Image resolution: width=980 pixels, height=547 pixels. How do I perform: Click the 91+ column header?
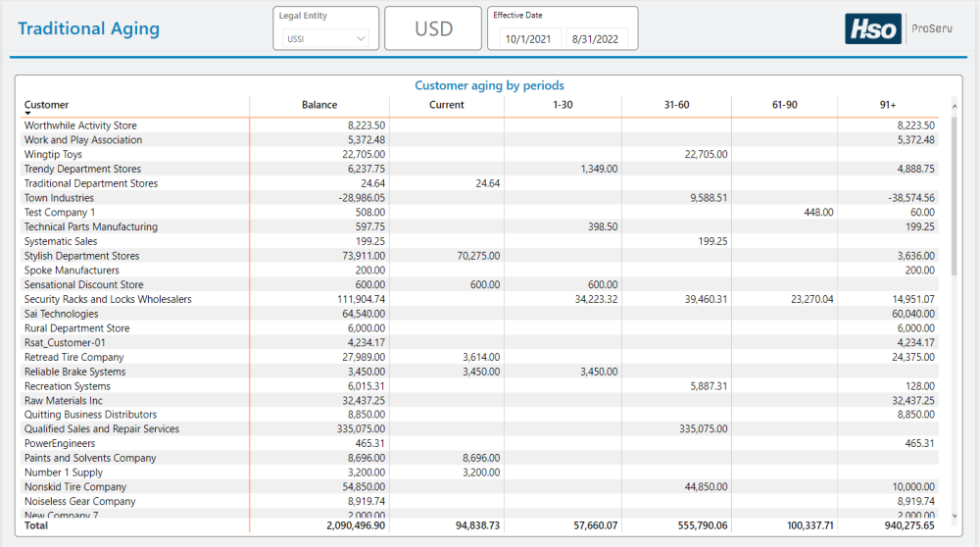[x=888, y=105]
